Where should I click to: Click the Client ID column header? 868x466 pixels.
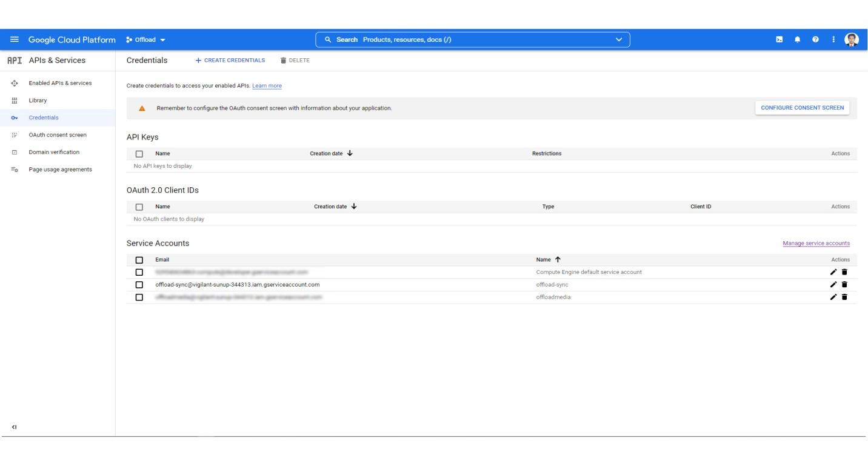(701, 207)
